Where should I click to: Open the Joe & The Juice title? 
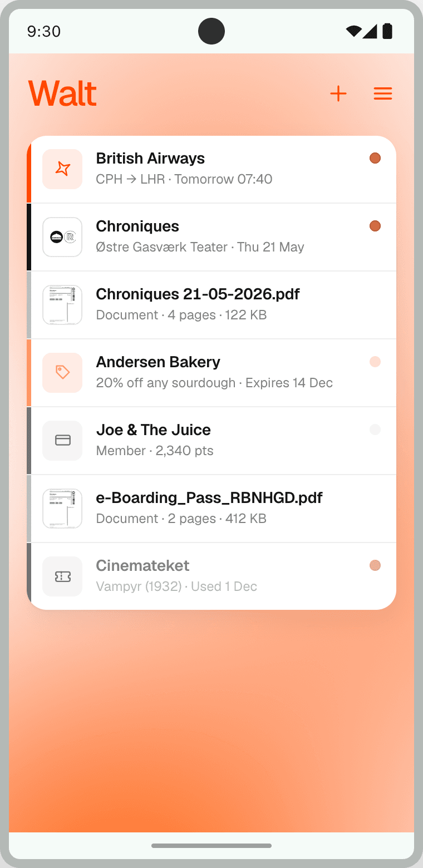coord(153,430)
